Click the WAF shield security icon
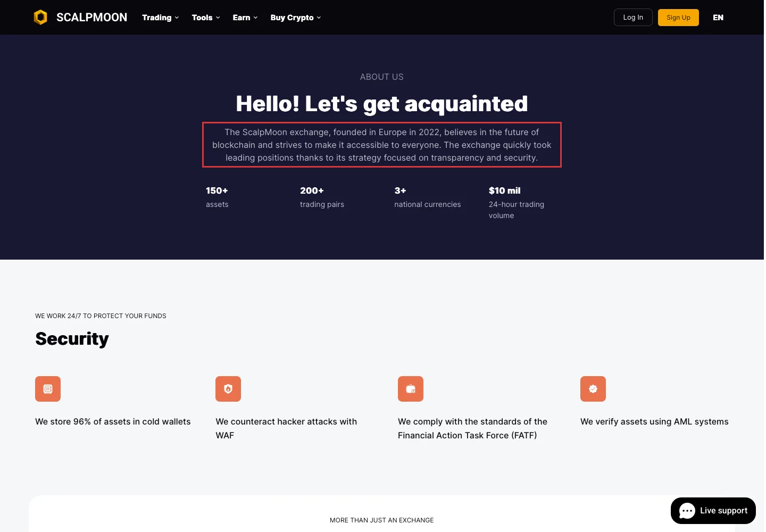 228,389
